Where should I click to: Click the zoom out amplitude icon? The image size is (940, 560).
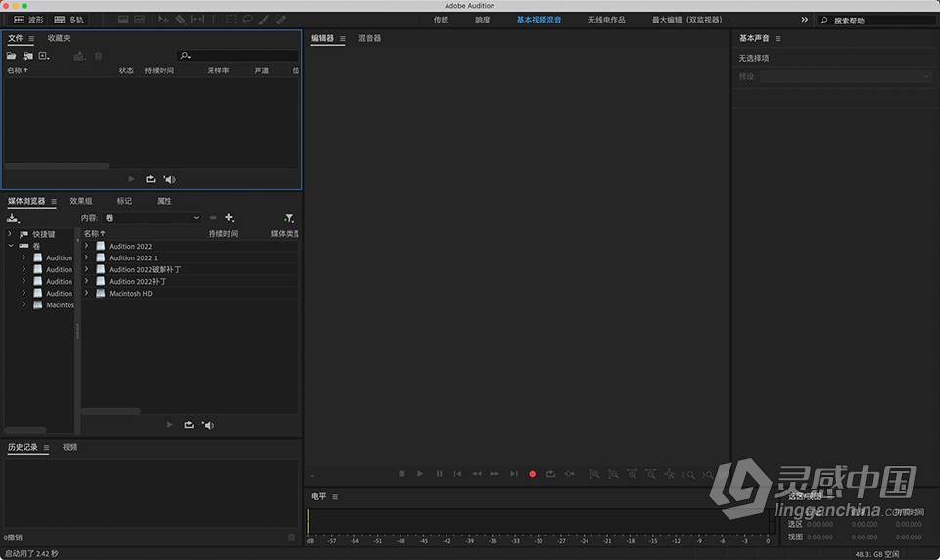613,474
